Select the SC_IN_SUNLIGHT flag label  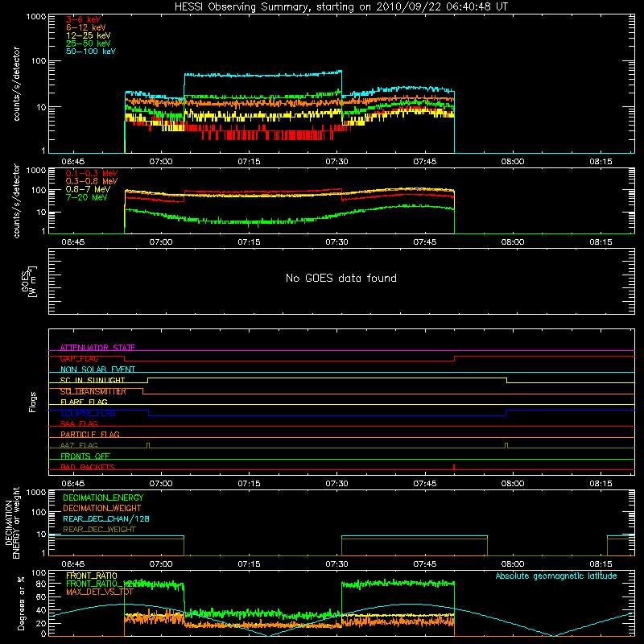[x=93, y=380]
